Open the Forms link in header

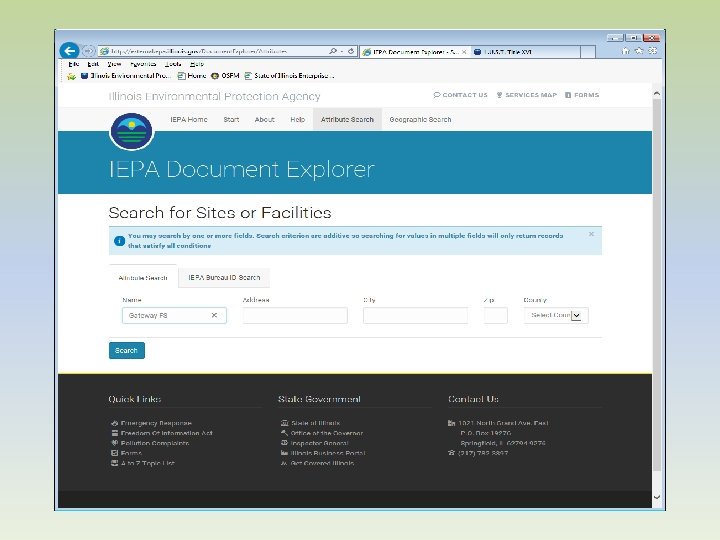(x=582, y=95)
